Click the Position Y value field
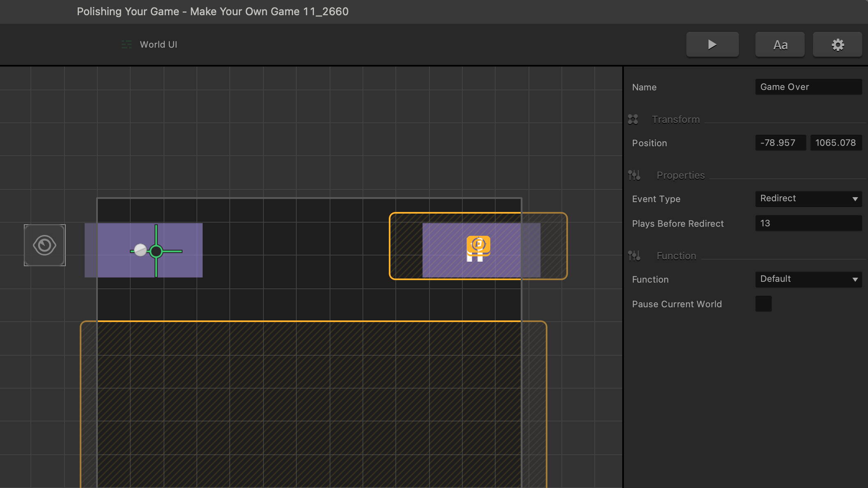Image resolution: width=868 pixels, height=488 pixels. tap(836, 143)
